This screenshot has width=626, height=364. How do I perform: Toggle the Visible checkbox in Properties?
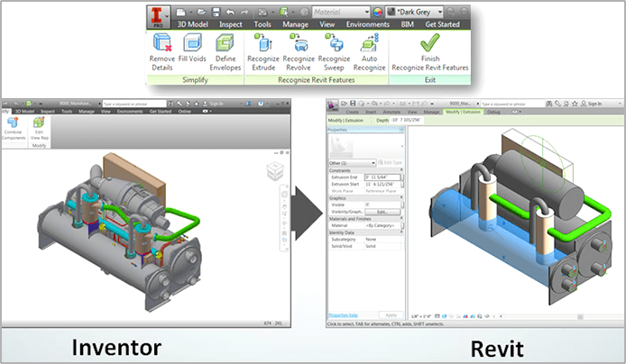pos(367,205)
